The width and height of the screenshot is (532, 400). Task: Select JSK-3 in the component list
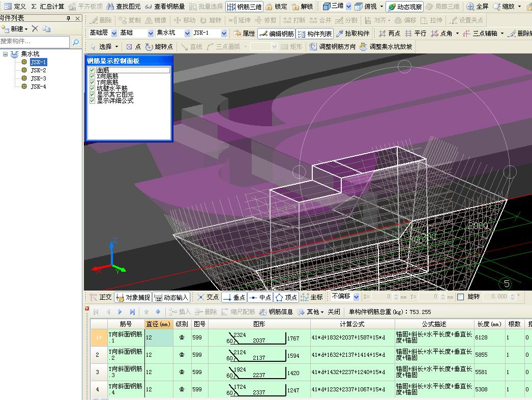click(38, 78)
